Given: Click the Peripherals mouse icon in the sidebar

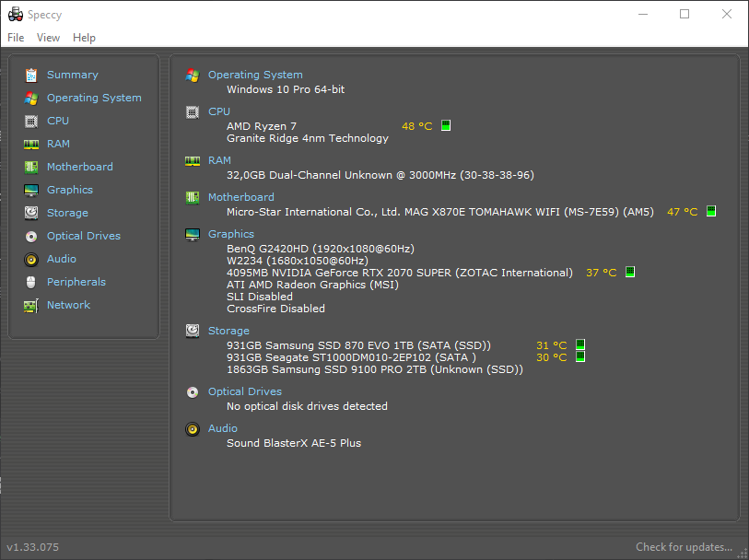Looking at the screenshot, I should 31,282.
